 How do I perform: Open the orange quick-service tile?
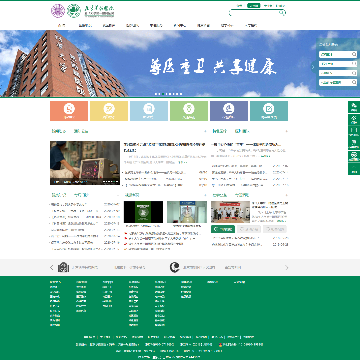coord(69,111)
